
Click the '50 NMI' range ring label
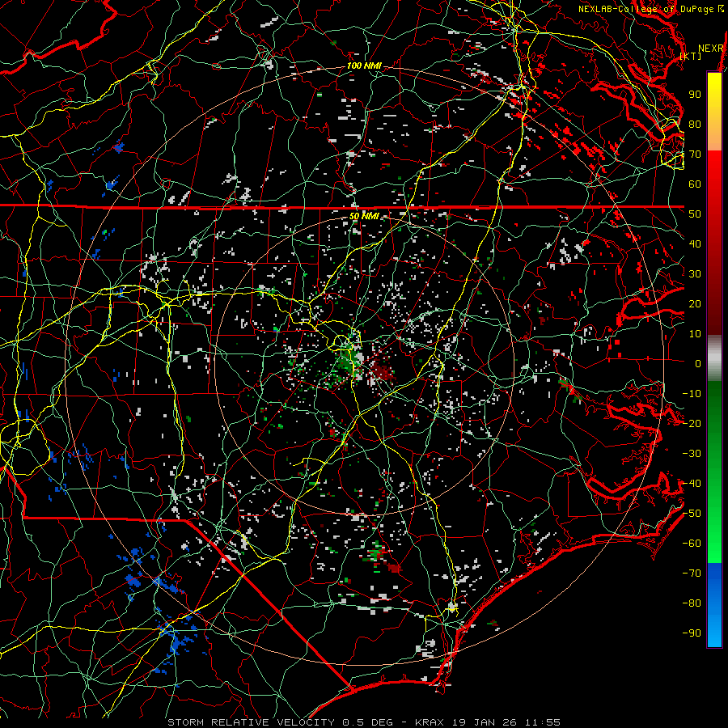pos(363,216)
